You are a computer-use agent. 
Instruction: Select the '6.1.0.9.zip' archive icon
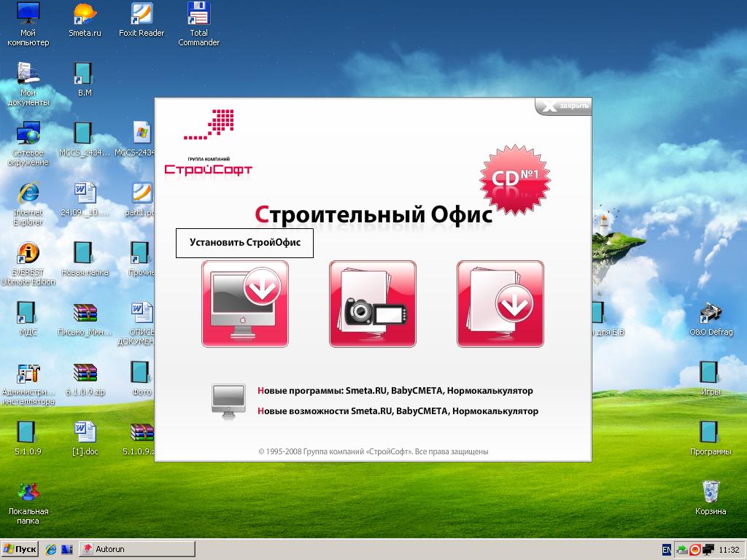(x=85, y=379)
